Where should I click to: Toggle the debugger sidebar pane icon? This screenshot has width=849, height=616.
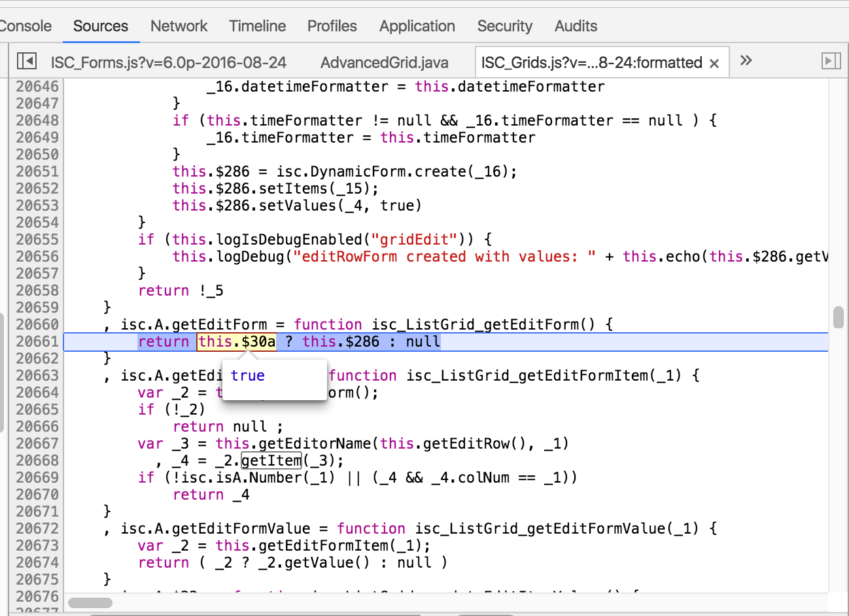830,61
